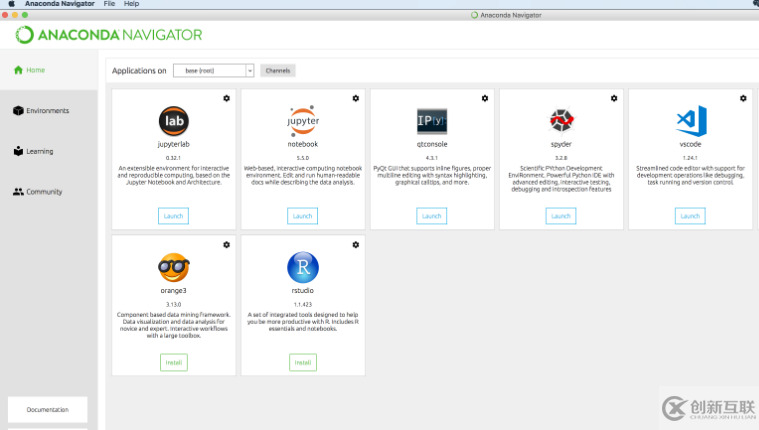
Task: Launch Jupyter notebook
Action: tap(303, 216)
